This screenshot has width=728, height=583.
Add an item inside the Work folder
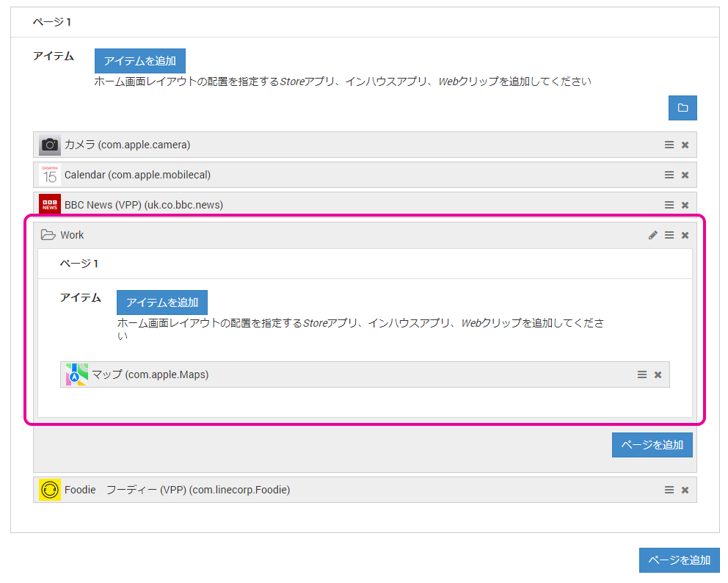(x=162, y=303)
